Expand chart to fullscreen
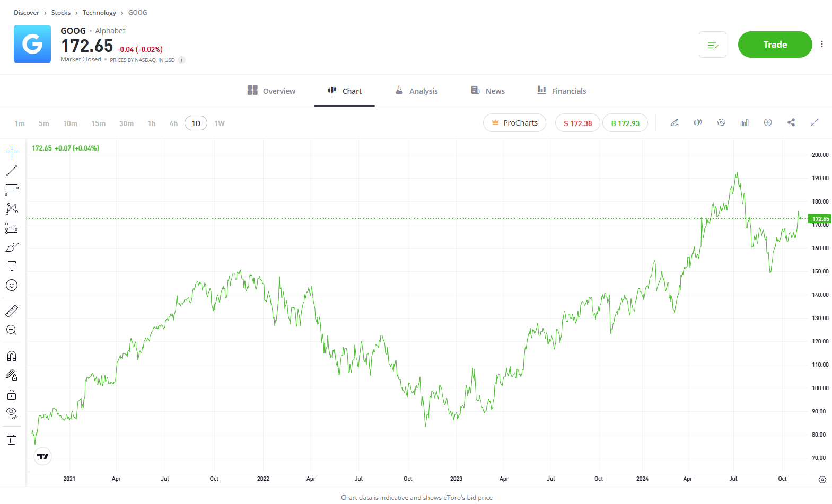Screen dimensions: 832x504 point(815,122)
